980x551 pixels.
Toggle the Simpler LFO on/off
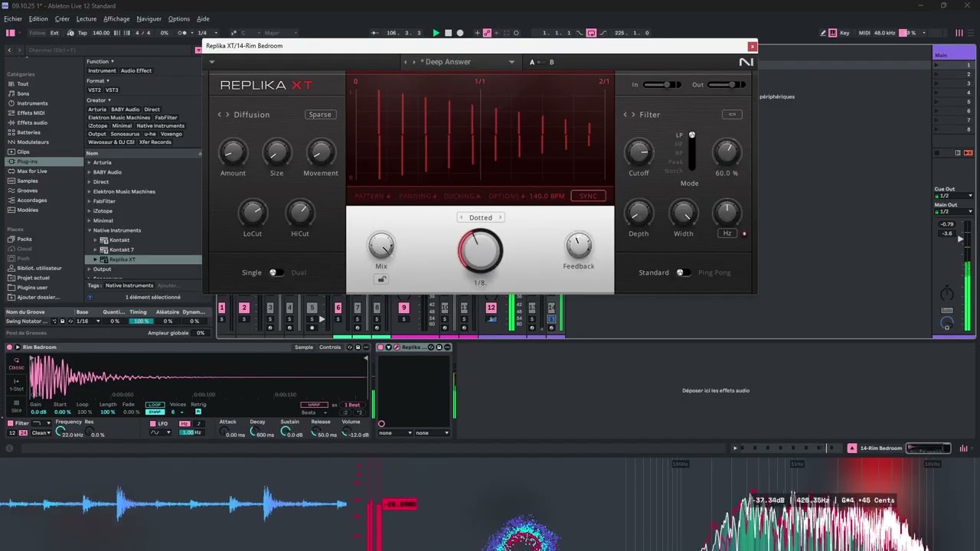[152, 423]
